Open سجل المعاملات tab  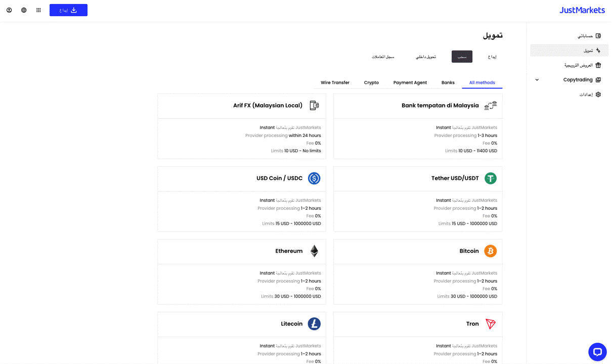coord(383,57)
